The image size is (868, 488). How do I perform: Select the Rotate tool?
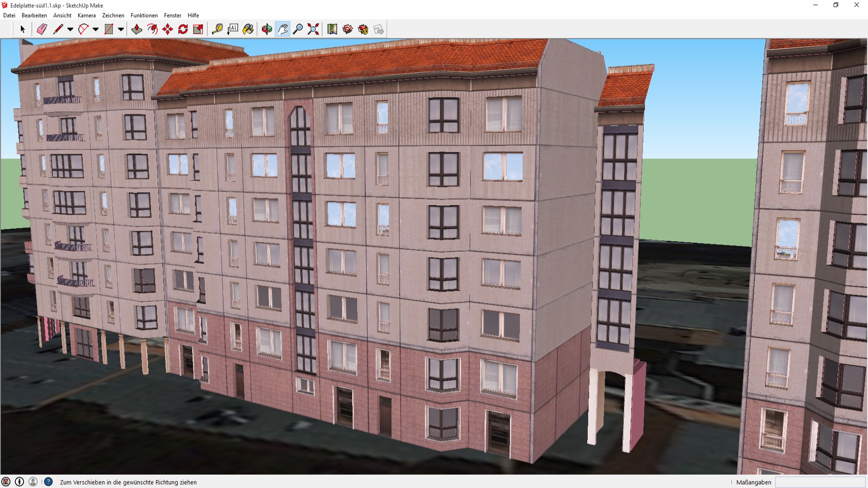click(x=183, y=29)
